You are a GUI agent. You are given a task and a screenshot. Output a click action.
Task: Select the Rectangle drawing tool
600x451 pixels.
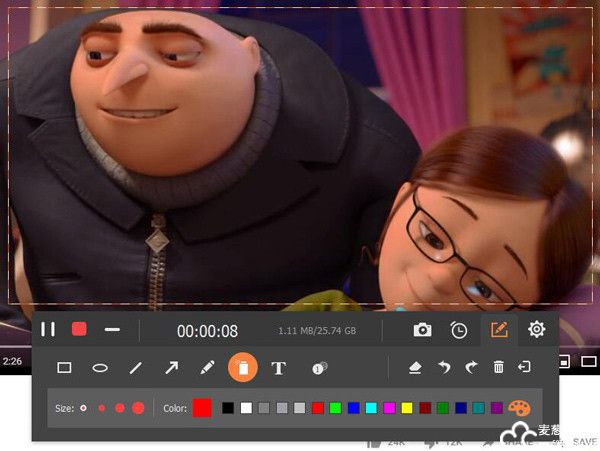click(x=65, y=368)
